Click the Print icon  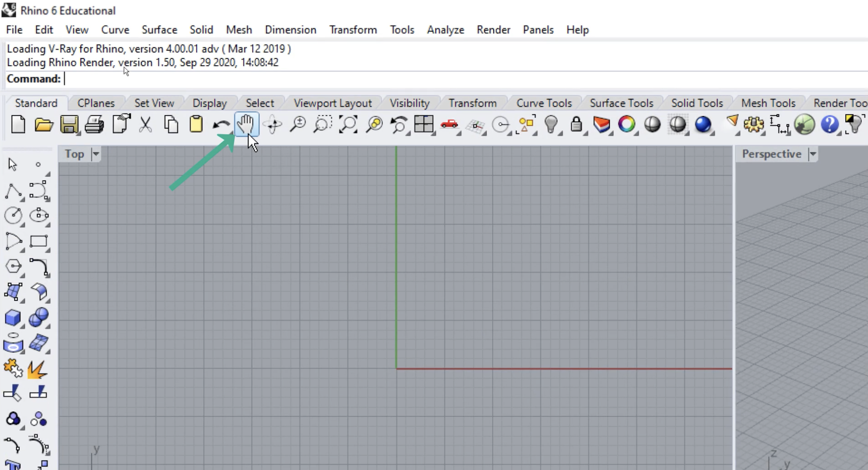tap(94, 125)
